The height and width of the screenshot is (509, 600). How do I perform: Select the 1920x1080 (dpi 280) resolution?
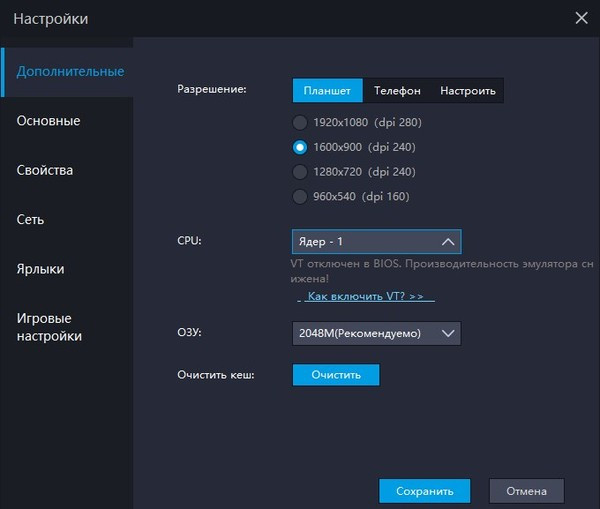tap(300, 122)
